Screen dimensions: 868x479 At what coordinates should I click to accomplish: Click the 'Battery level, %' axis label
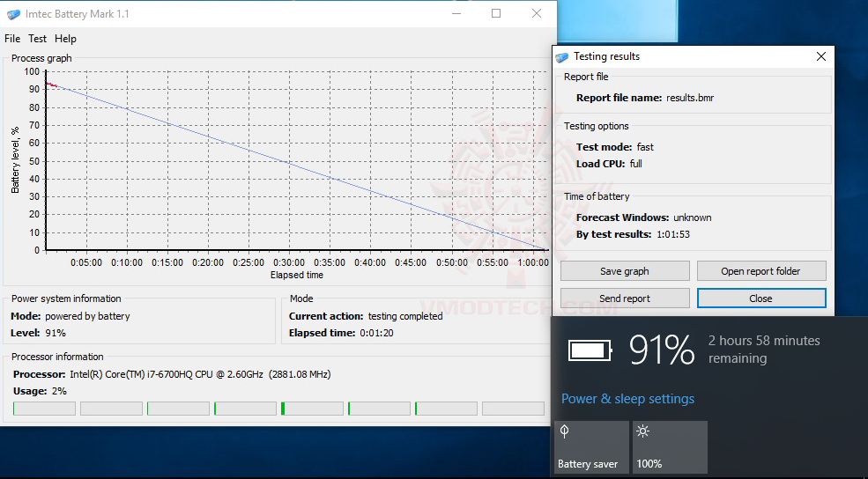pos(15,160)
